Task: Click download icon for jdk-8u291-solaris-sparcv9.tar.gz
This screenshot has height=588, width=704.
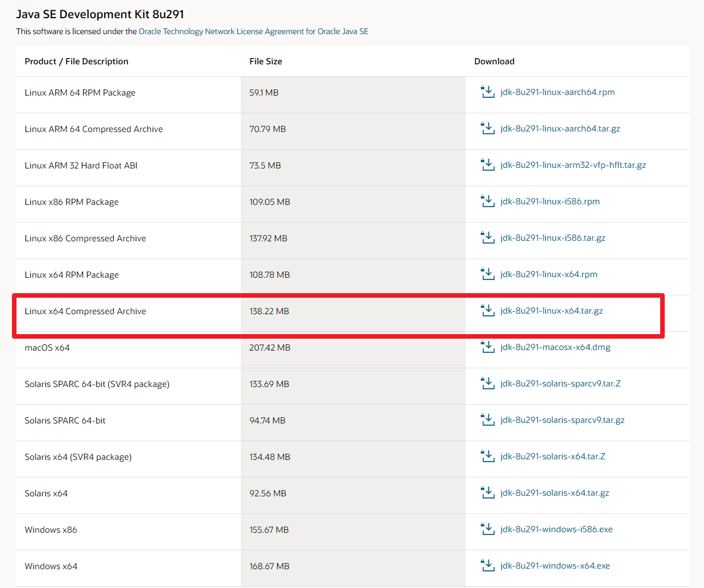Action: (x=488, y=420)
